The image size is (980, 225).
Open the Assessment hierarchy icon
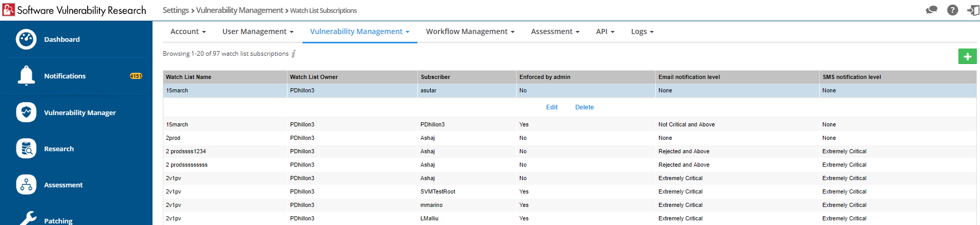[x=26, y=185]
